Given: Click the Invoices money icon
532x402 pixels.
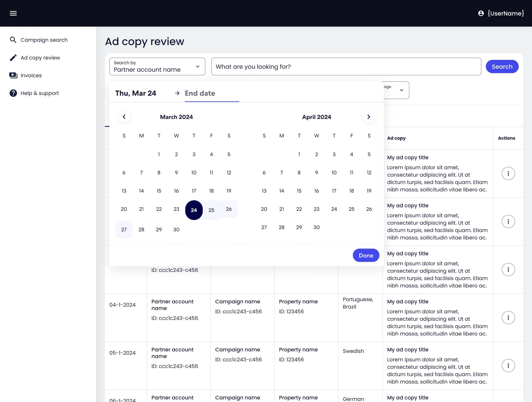Looking at the screenshot, I should (13, 75).
